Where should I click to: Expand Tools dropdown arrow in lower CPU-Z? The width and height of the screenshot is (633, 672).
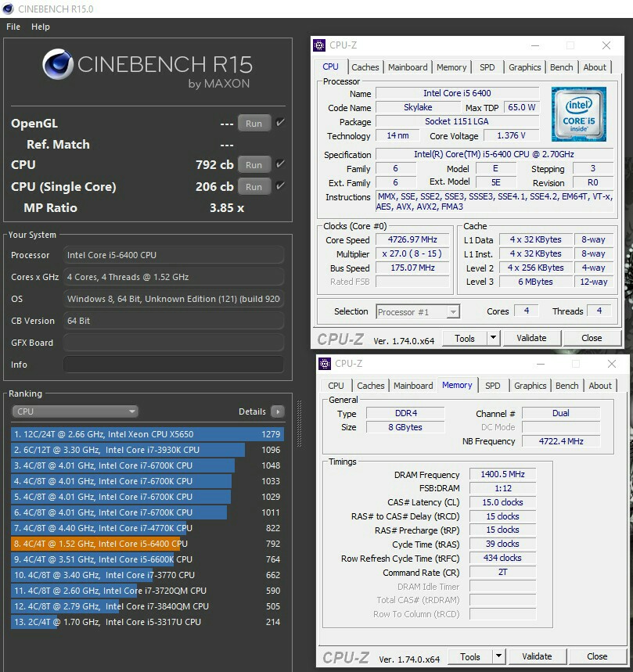(499, 656)
